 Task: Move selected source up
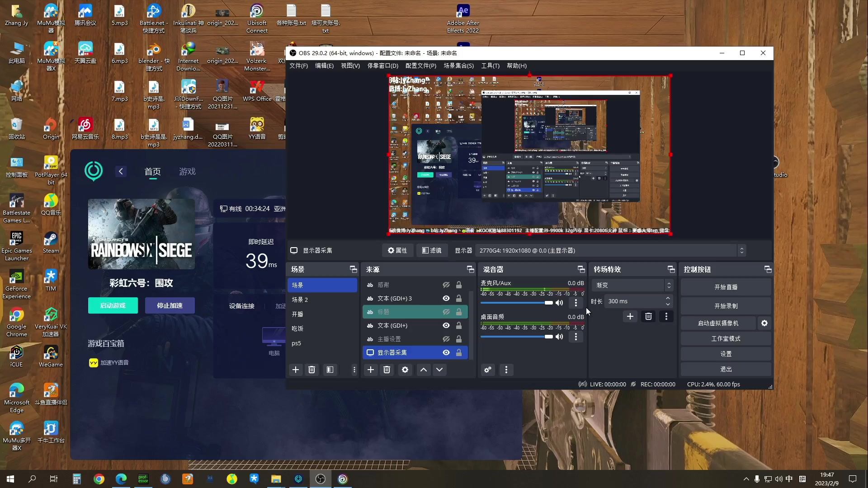424,370
